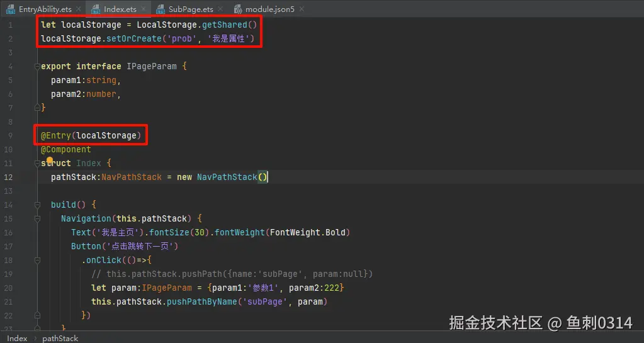Screen dimensions: 644x343
Task: Click the Text('我是主页') call
Action: coord(107,232)
